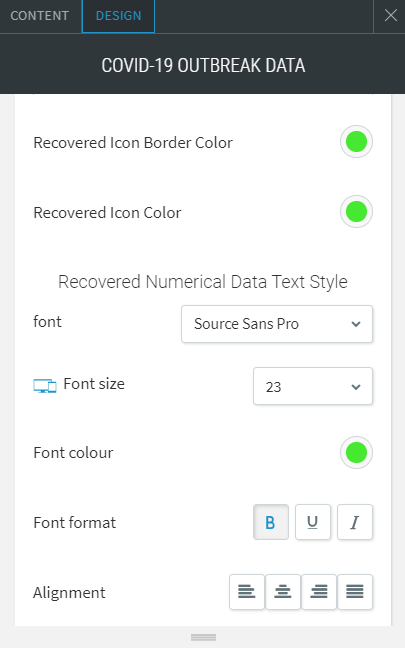Screen dimensions: 405x648
Task: Click the chevron arrow on Source Sans Pro selector
Action: [x=356, y=324]
